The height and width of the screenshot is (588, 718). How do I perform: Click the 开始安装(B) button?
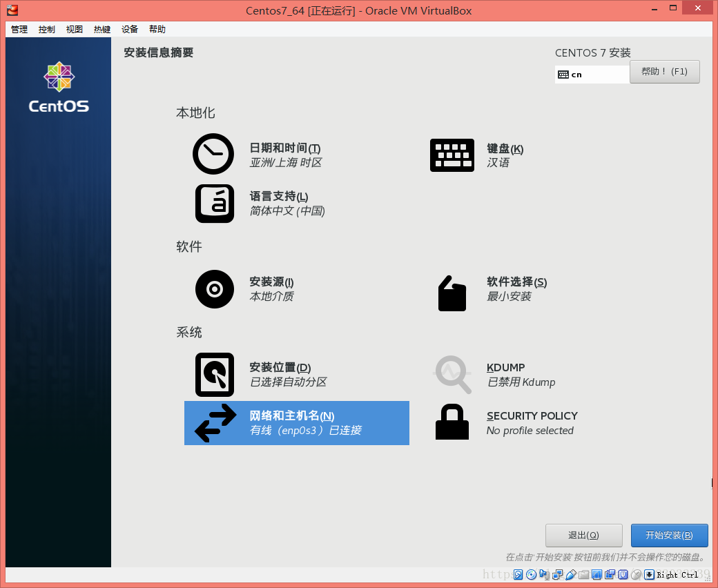pos(670,536)
